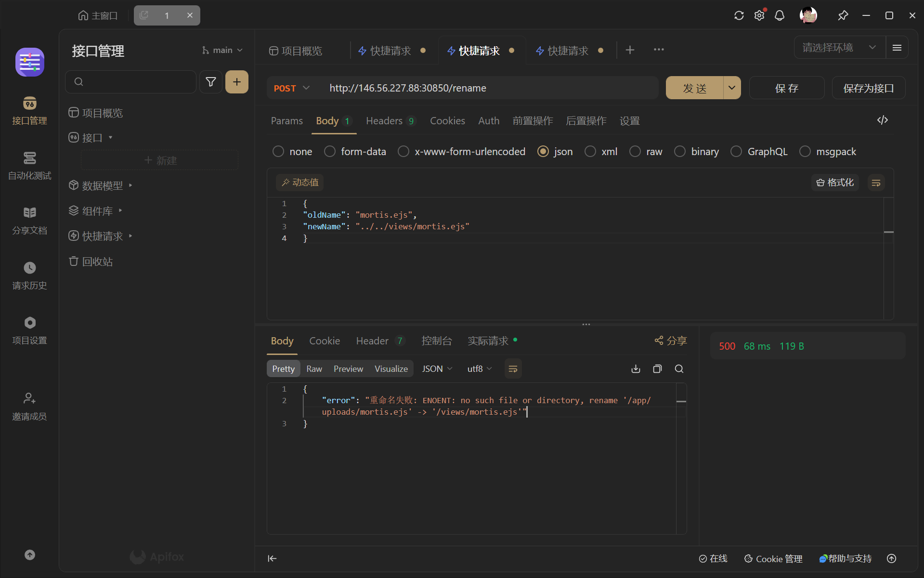This screenshot has height=578, width=924.
Task: Toggle word wrap in request body editor
Action: [876, 183]
